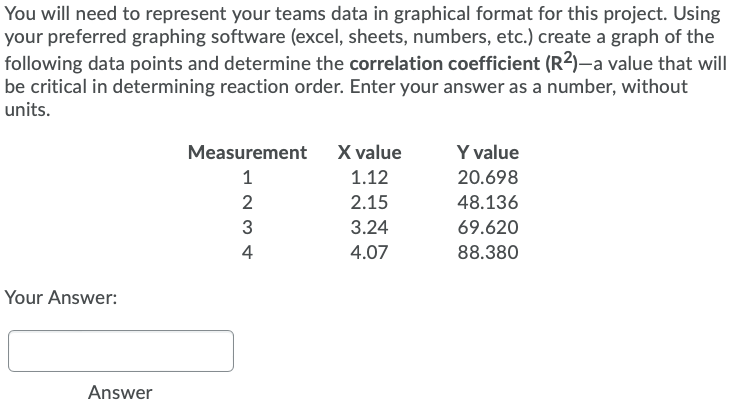This screenshot has width=732, height=410.
Task: Click the 'Measurement' column header
Action: point(247,152)
